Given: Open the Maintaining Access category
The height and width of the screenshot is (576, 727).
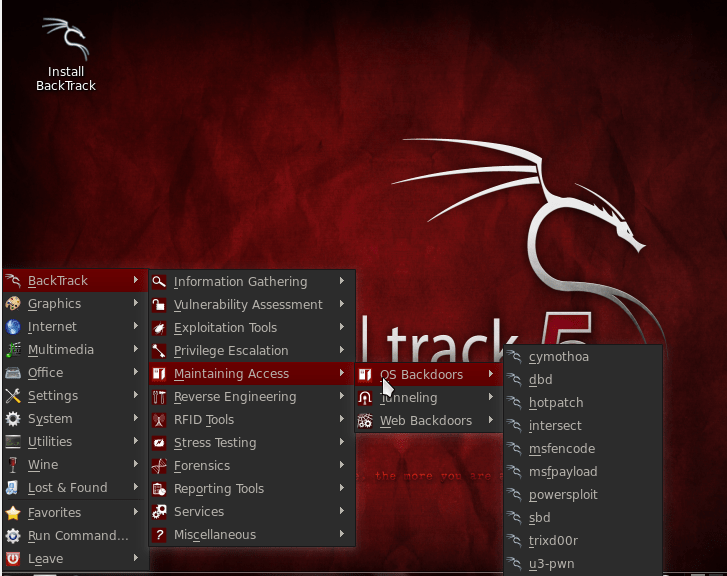Looking at the screenshot, I should (x=252, y=374).
